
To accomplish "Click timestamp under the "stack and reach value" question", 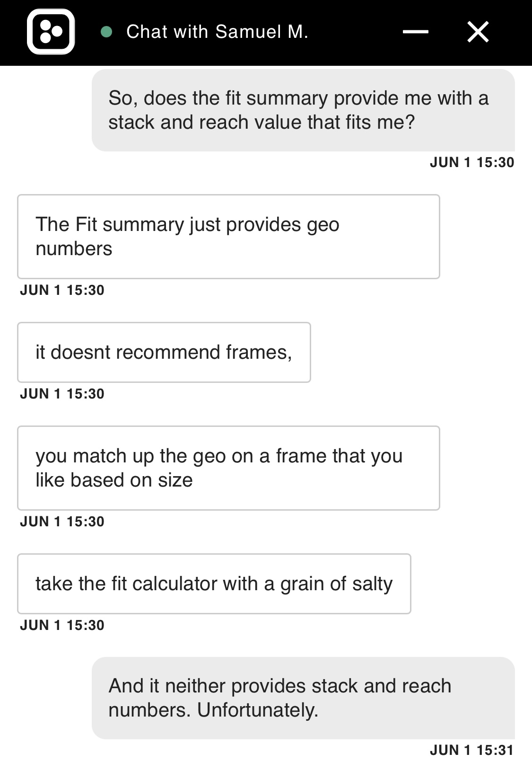I will tap(471, 162).
